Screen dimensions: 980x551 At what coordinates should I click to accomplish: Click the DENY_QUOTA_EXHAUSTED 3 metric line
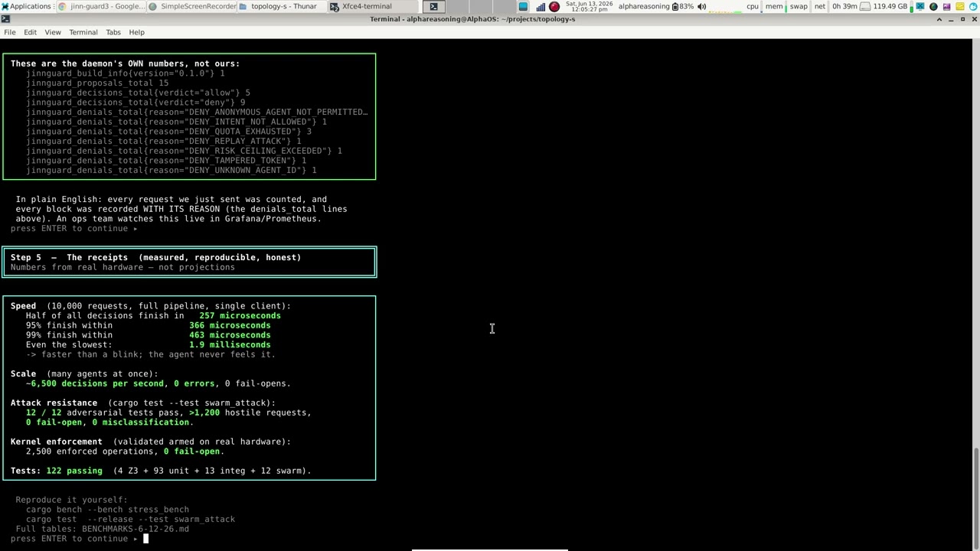[168, 132]
